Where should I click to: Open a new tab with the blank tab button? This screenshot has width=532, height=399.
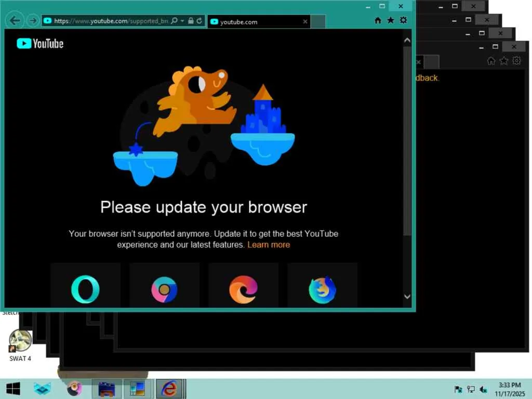318,22
